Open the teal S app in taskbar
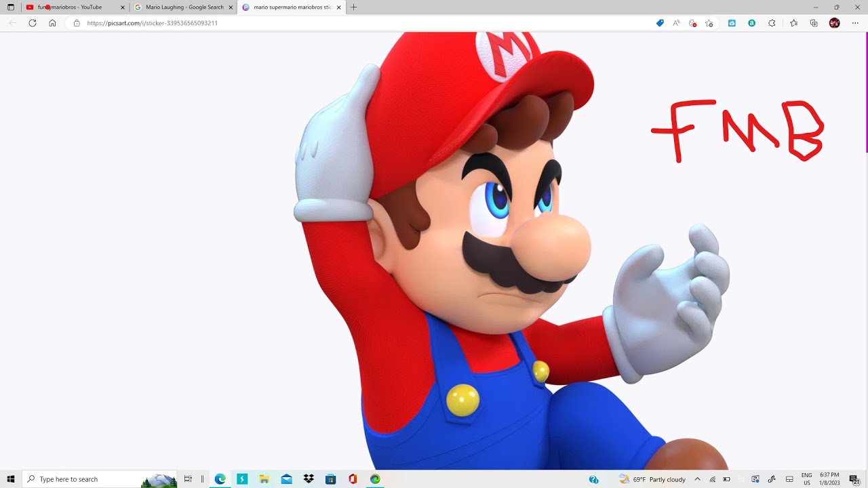This screenshot has width=868, height=488. tap(242, 479)
